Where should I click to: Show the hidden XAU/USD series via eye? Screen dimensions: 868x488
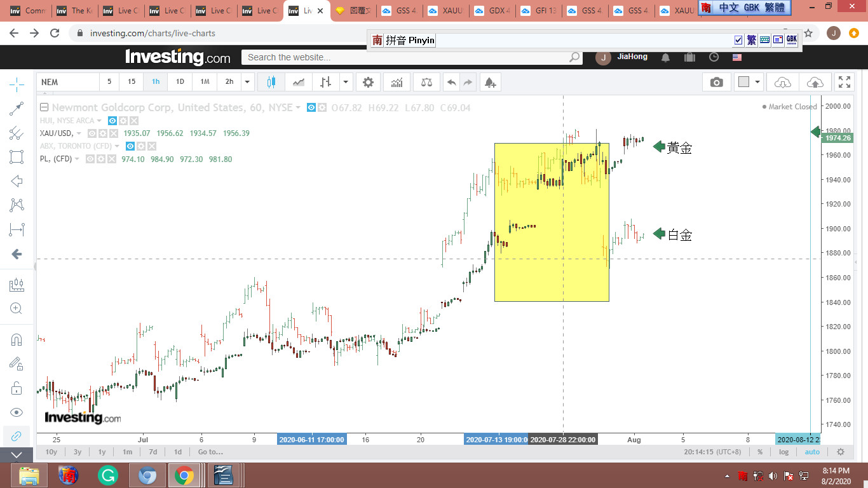pos(92,133)
